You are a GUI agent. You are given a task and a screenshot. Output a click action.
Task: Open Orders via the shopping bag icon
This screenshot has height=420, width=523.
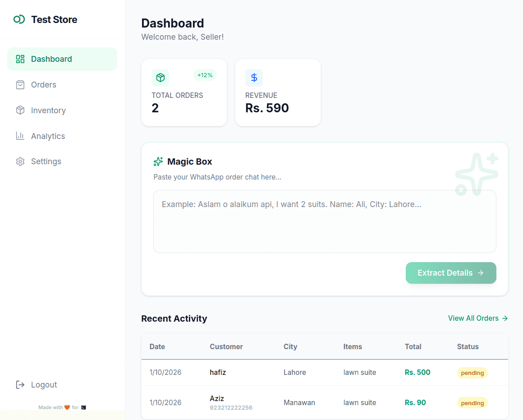(20, 84)
